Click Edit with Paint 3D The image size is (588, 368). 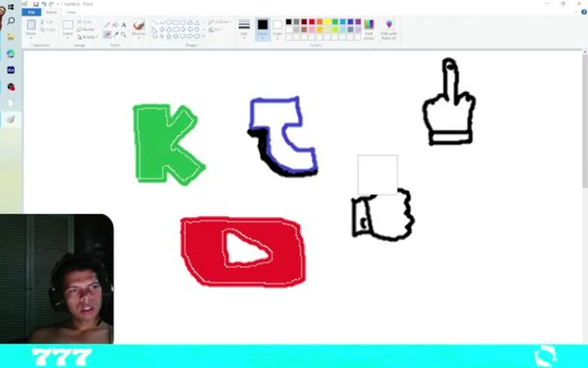point(389,29)
